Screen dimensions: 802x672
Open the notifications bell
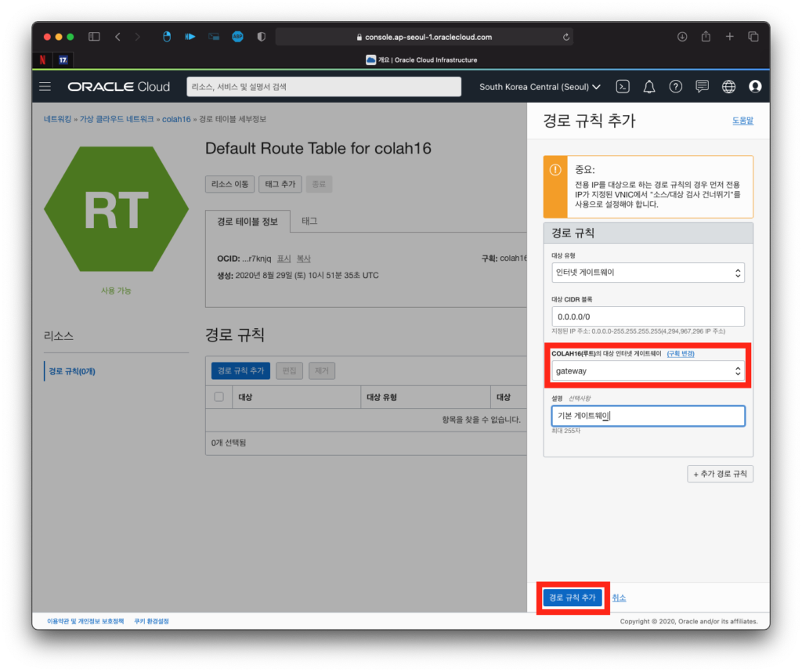point(649,87)
